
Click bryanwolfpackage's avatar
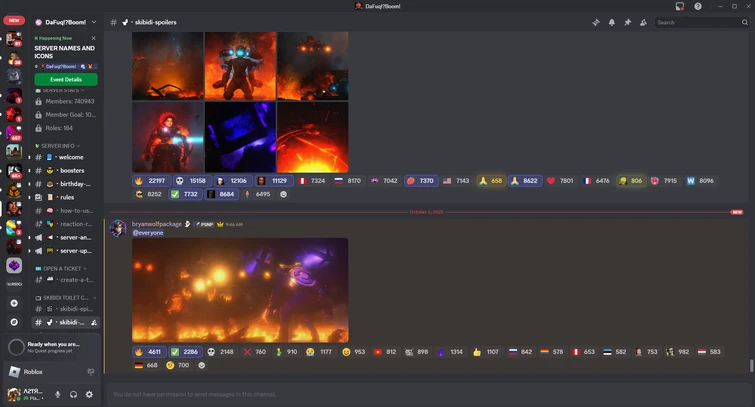(118, 228)
